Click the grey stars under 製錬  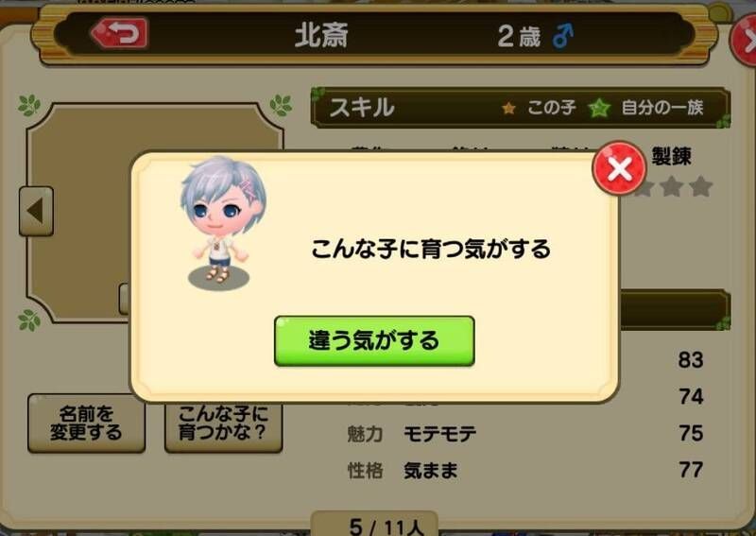(x=674, y=186)
